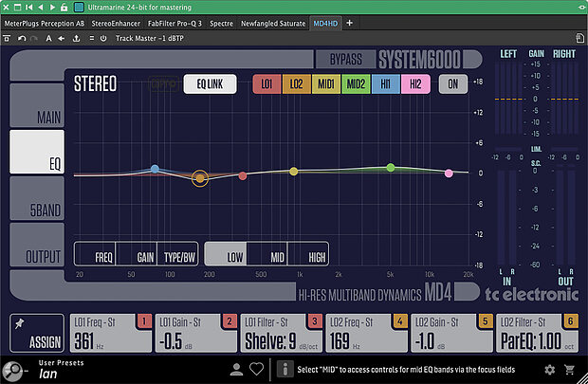Open the user profile icon
This screenshot has width=588, height=384.
[x=237, y=369]
